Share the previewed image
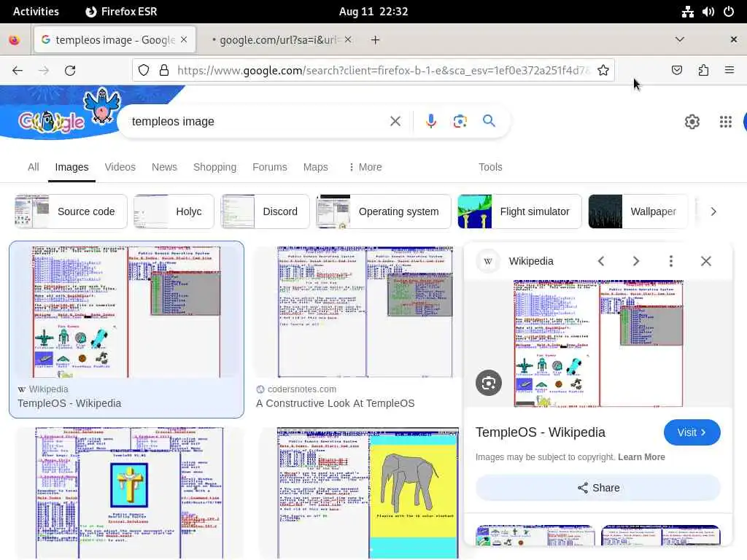This screenshot has width=747, height=560. click(x=598, y=488)
